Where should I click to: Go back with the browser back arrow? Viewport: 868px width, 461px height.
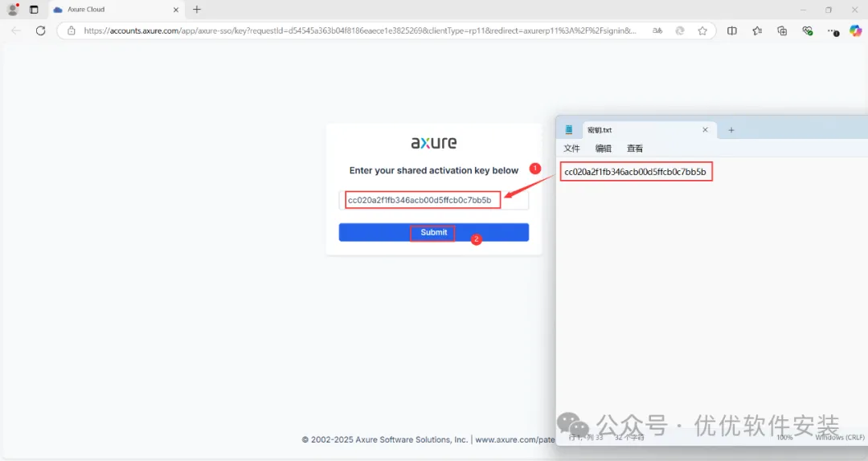16,31
